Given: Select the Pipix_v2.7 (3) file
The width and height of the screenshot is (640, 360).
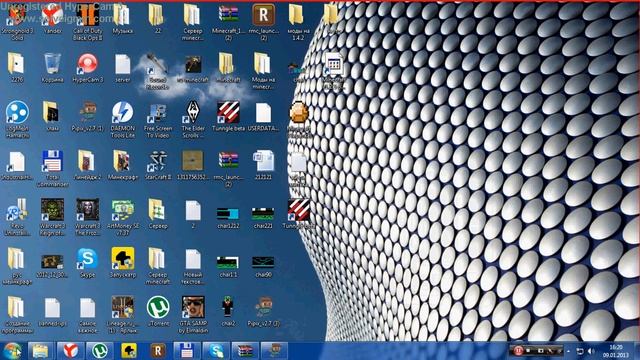Looking at the screenshot, I should point(263,311).
